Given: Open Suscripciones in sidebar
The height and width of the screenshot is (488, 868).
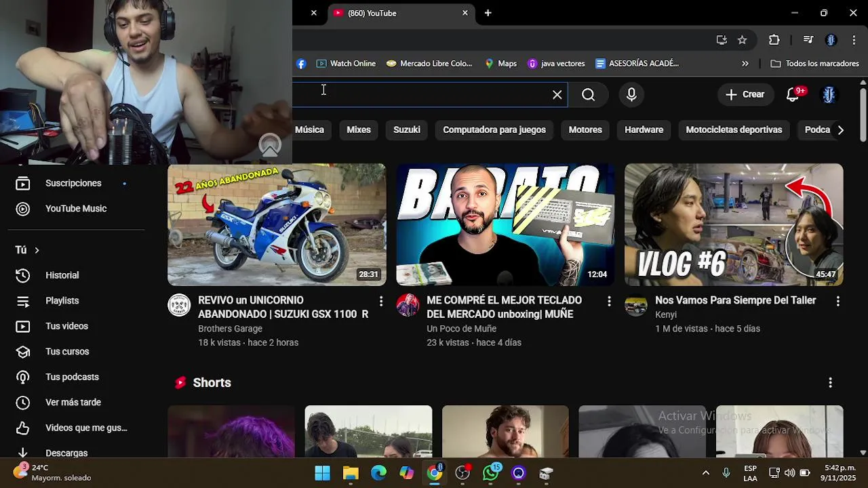Looking at the screenshot, I should point(73,183).
